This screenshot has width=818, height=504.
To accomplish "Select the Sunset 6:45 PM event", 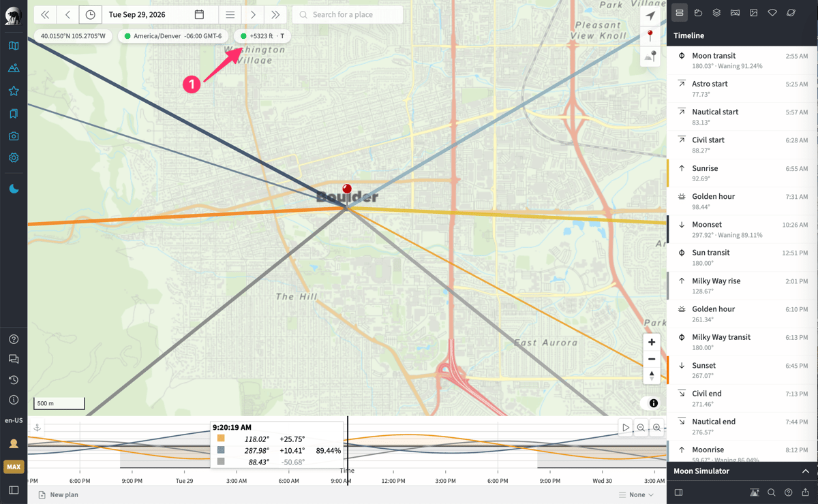I will (x=742, y=370).
